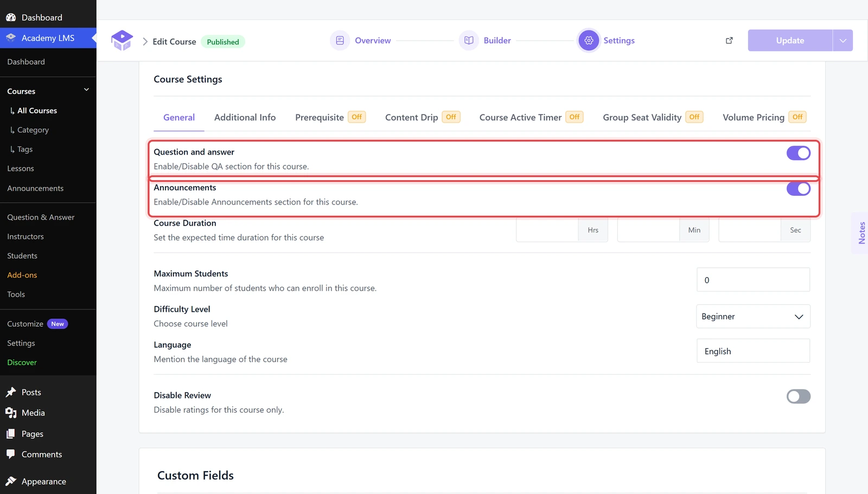Go to All Courses in sidebar
This screenshot has height=494, width=868.
[x=37, y=111]
